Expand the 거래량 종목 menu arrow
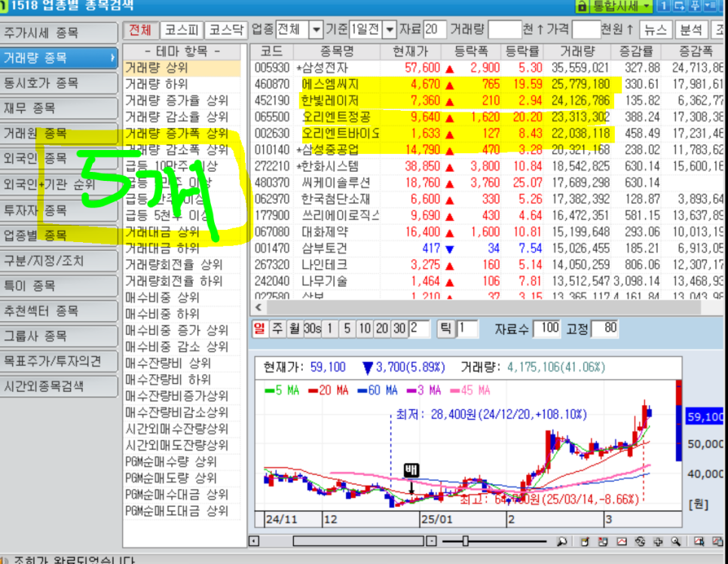 point(112,58)
